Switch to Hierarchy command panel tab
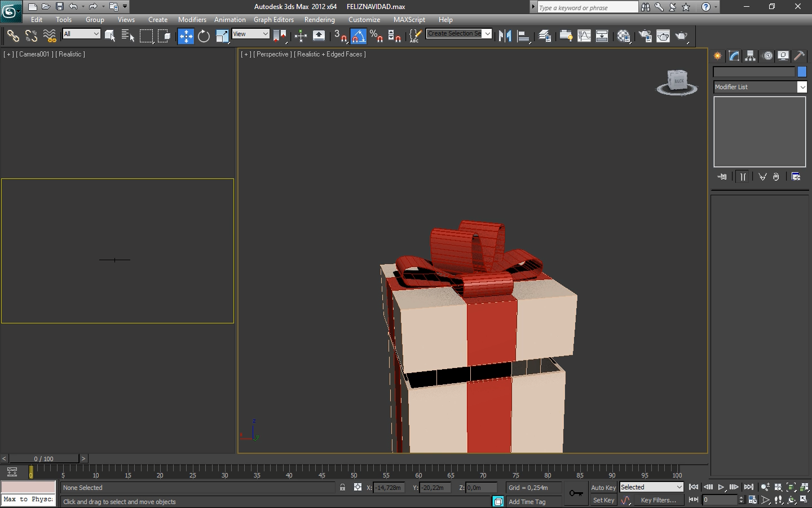812x508 pixels. pos(751,56)
